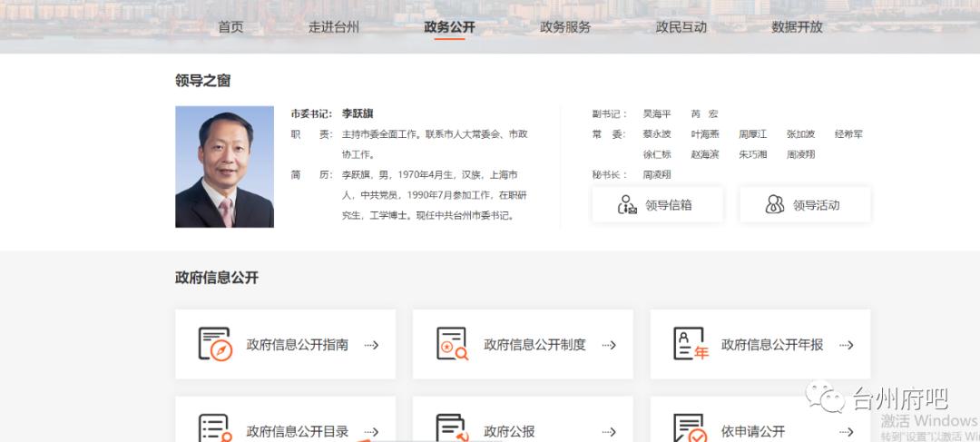Click the gazette icon beside 政府公报

452,428
